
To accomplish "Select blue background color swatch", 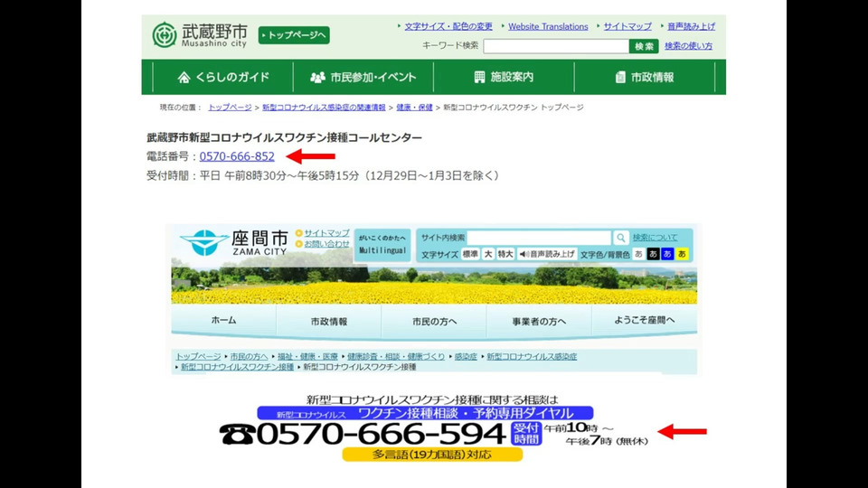I will 667,254.
